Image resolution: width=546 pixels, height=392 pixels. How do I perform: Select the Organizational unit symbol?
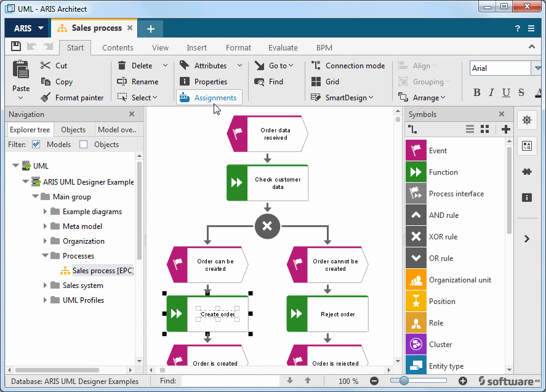click(x=416, y=280)
